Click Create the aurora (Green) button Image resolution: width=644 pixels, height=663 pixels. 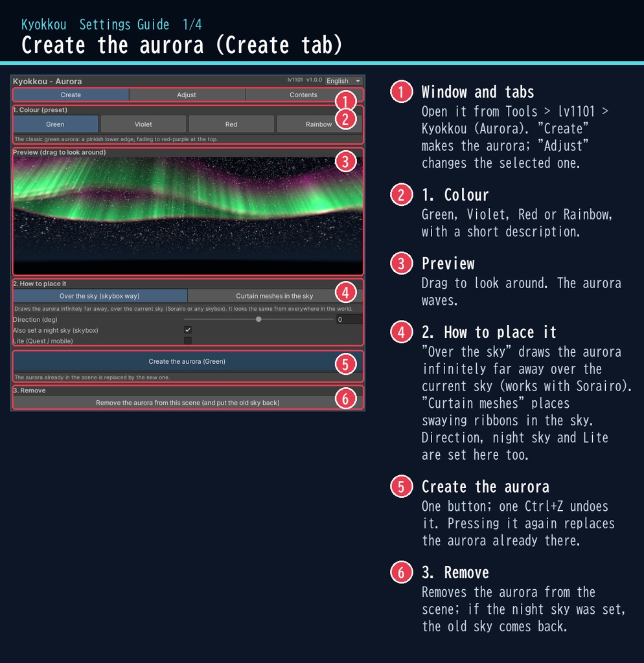click(x=187, y=361)
